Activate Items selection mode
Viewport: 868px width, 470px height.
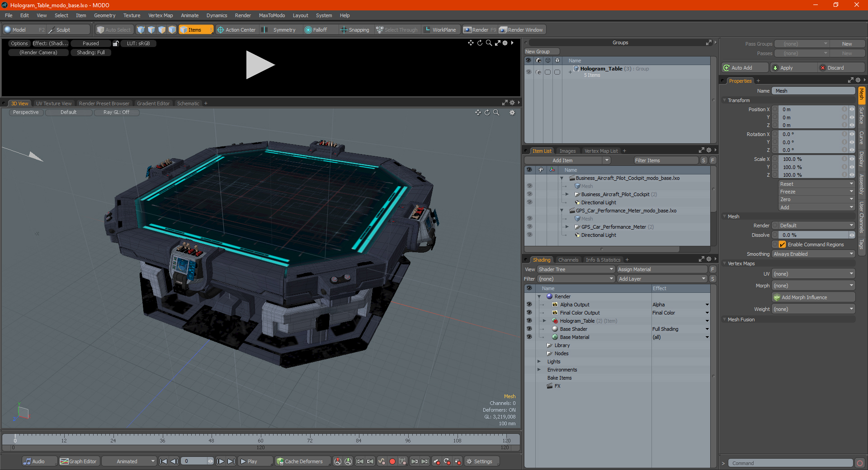(196, 30)
